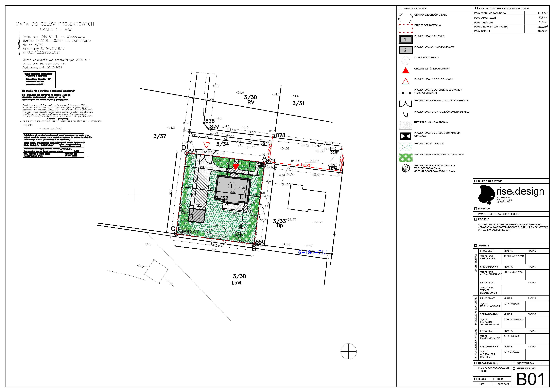Toggle the square beside Kondygnacja

click(x=514, y=363)
